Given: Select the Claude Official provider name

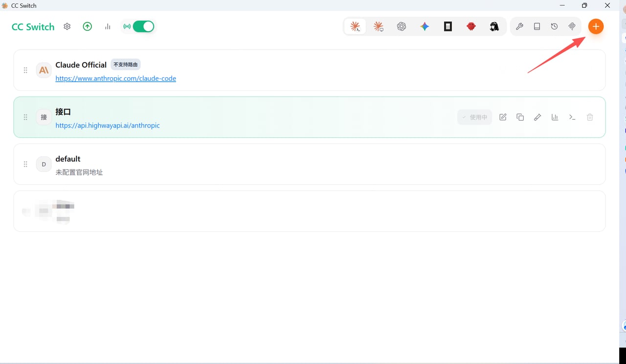Looking at the screenshot, I should tap(81, 65).
